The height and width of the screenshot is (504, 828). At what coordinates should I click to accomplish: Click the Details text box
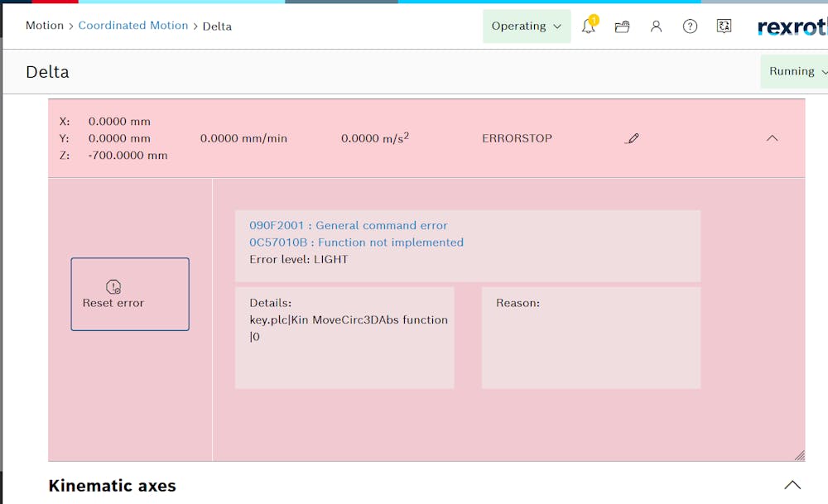point(344,338)
